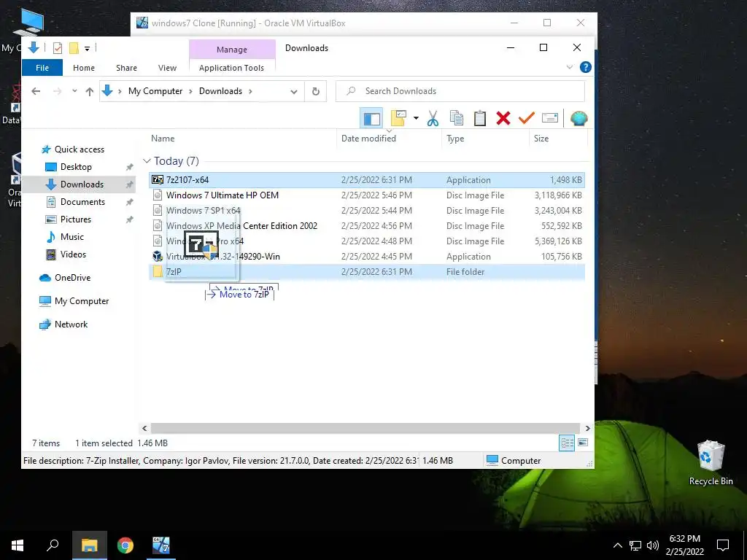Go back with the Back arrow
This screenshot has height=560, width=747.
pos(36,91)
